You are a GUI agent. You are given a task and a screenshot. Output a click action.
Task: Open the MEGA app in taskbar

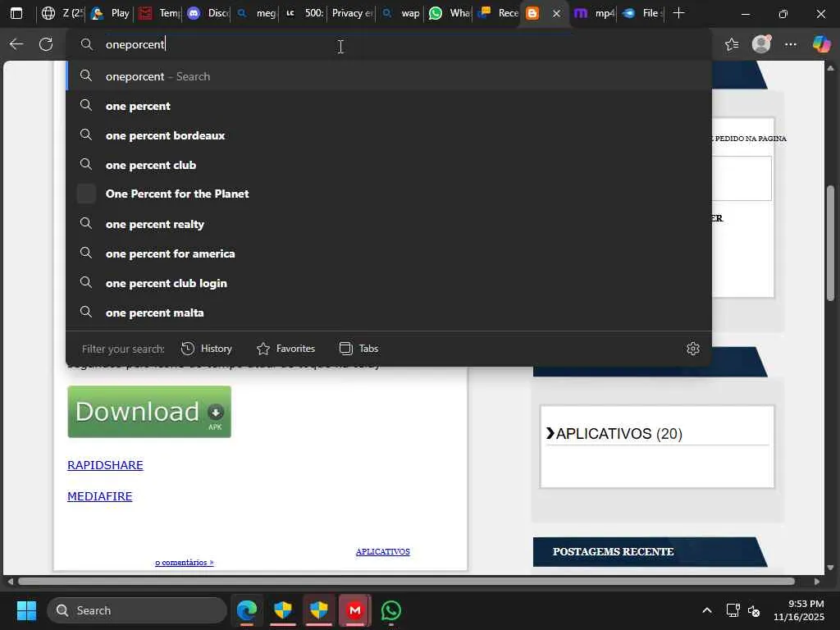tap(354, 610)
